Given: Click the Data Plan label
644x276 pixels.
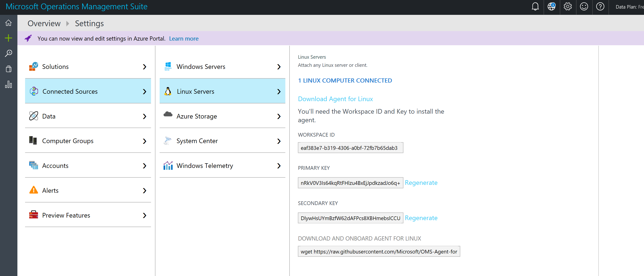Looking at the screenshot, I should tap(629, 7).
